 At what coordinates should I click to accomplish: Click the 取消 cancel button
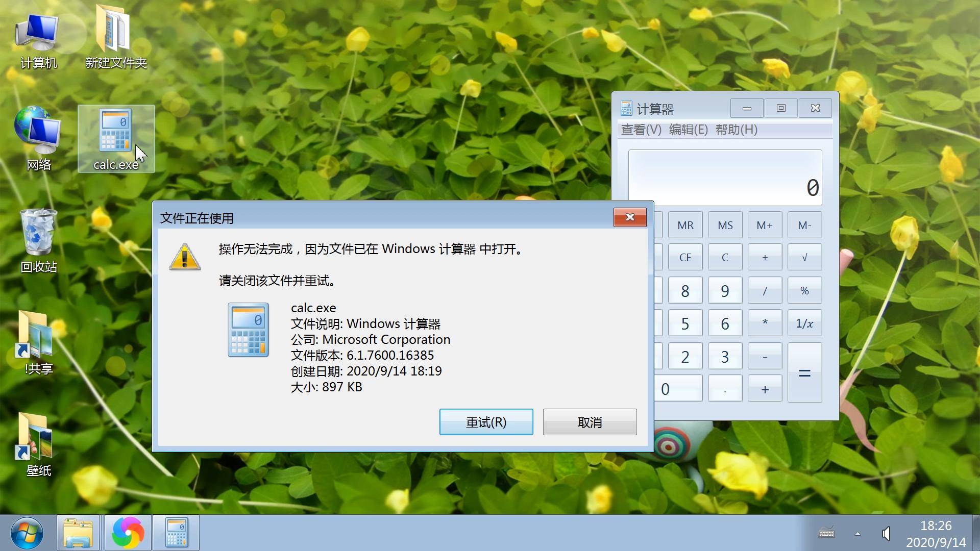click(x=590, y=422)
